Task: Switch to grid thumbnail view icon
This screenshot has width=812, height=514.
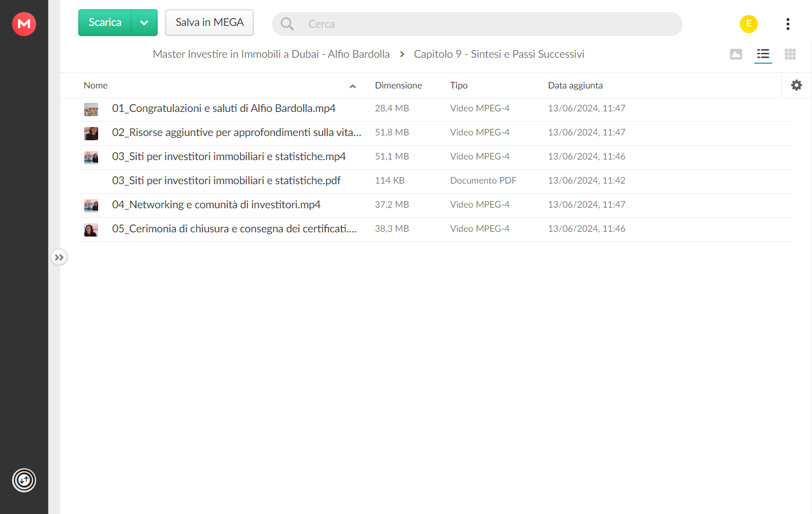Action: tap(790, 54)
